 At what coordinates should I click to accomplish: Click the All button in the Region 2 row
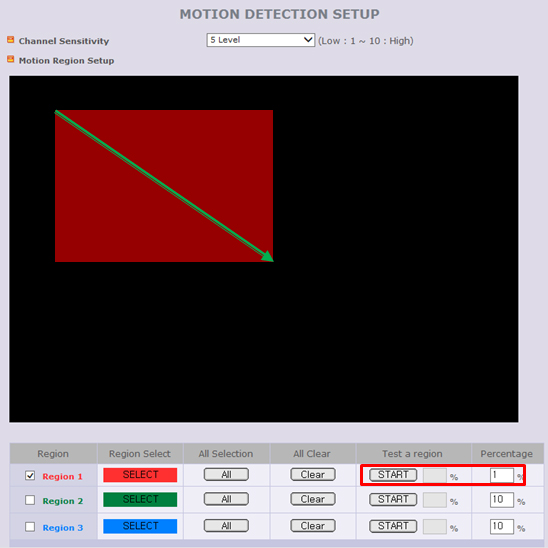(226, 499)
